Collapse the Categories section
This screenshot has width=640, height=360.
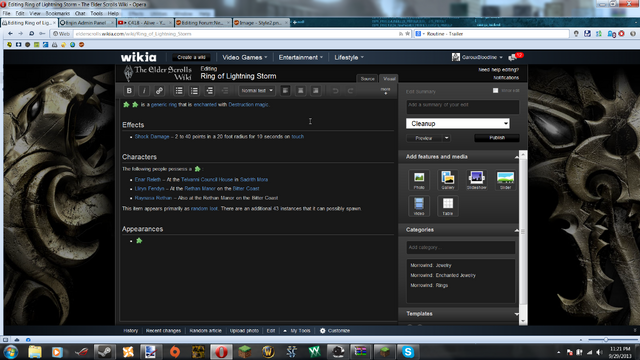tap(516, 230)
